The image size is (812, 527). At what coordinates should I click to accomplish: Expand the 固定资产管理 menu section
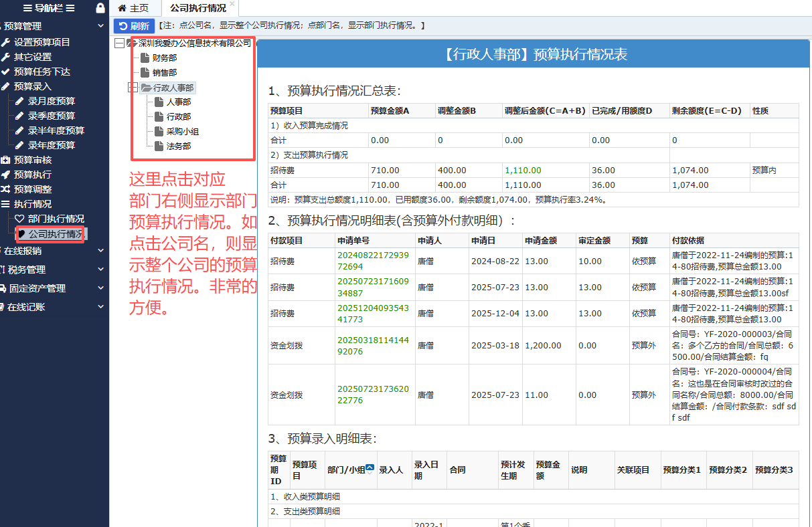pyautogui.click(x=100, y=288)
